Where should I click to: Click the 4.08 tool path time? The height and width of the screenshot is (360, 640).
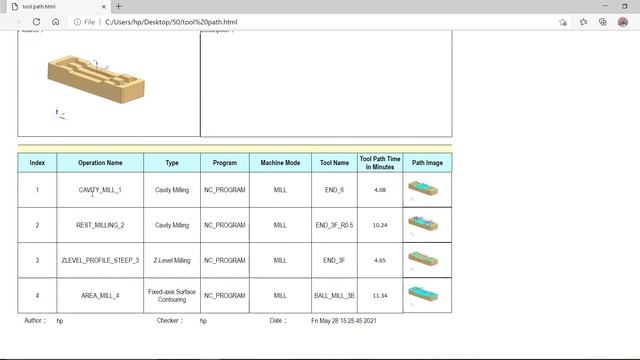pyautogui.click(x=380, y=190)
